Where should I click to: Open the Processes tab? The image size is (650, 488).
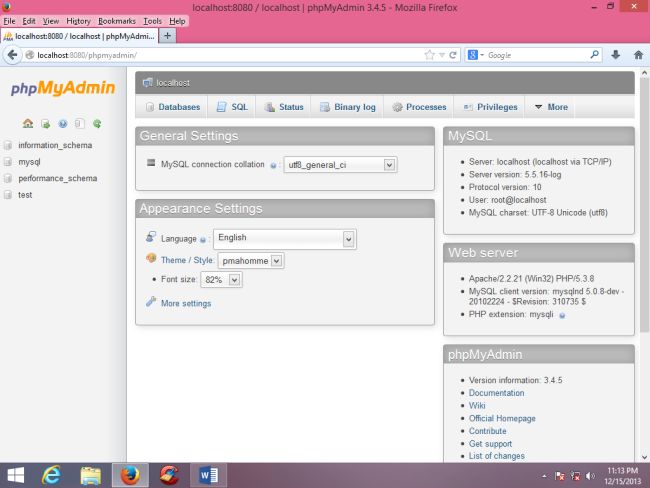(419, 107)
